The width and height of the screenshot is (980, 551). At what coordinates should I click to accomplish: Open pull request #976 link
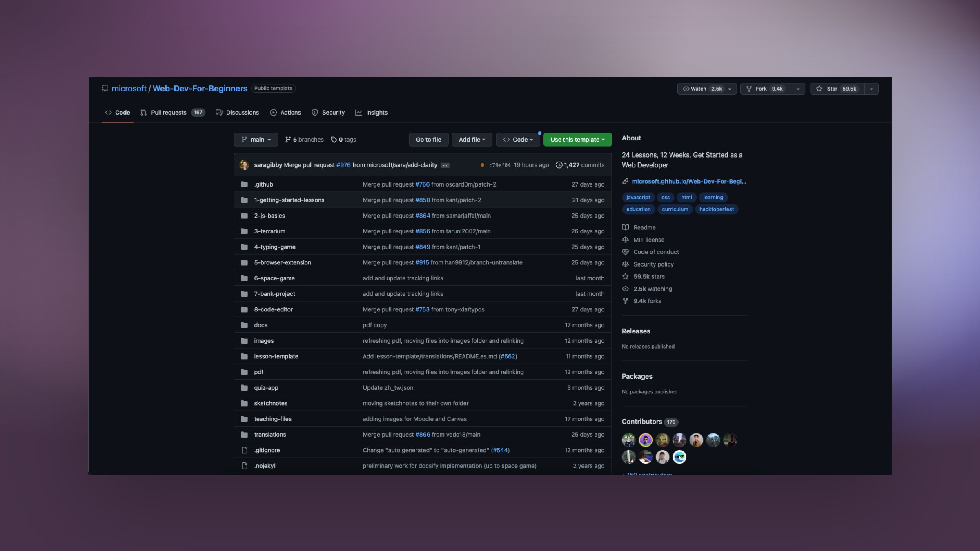(x=343, y=165)
